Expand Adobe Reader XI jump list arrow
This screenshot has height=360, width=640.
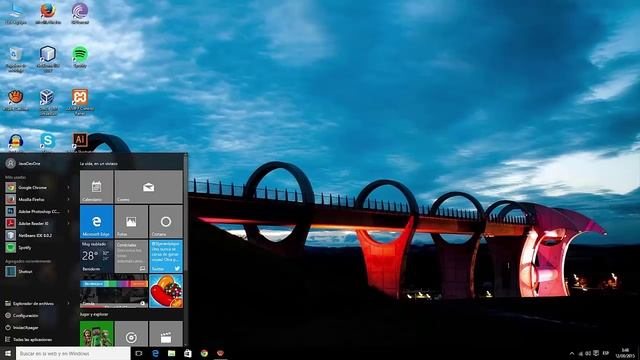point(69,223)
